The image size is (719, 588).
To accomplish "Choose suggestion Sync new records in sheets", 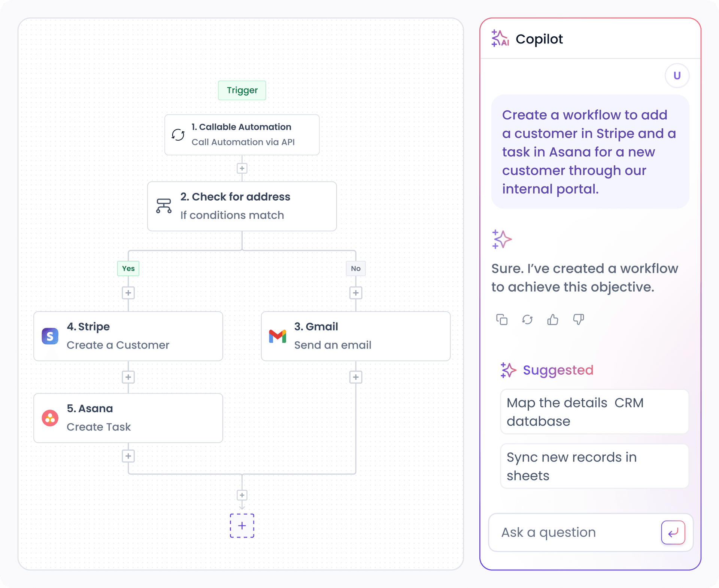I will pyautogui.click(x=594, y=466).
